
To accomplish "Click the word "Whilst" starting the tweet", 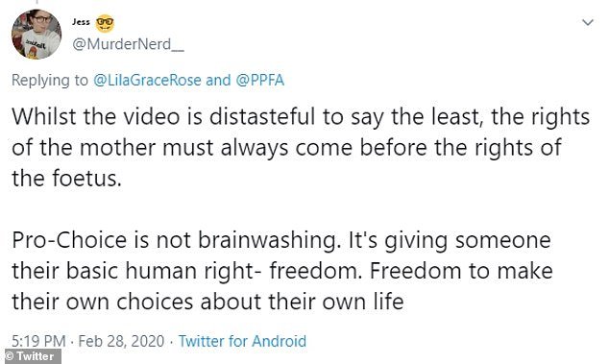I will (43, 116).
